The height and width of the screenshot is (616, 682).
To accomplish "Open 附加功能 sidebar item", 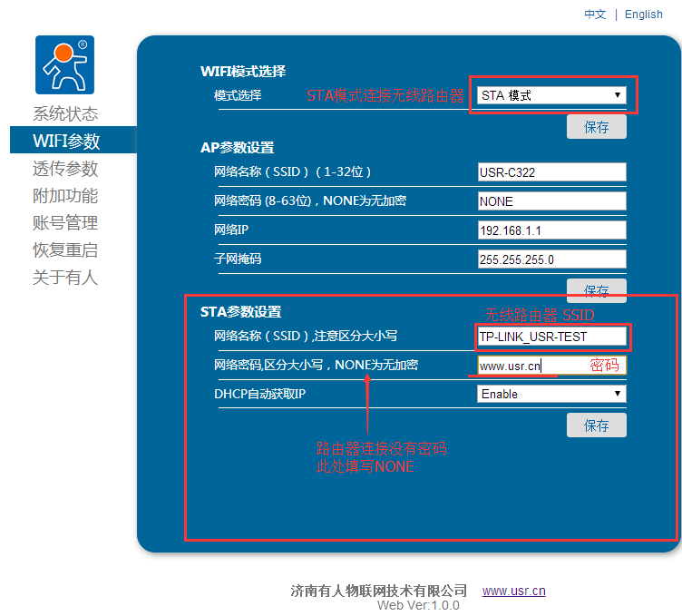I will pos(65,196).
